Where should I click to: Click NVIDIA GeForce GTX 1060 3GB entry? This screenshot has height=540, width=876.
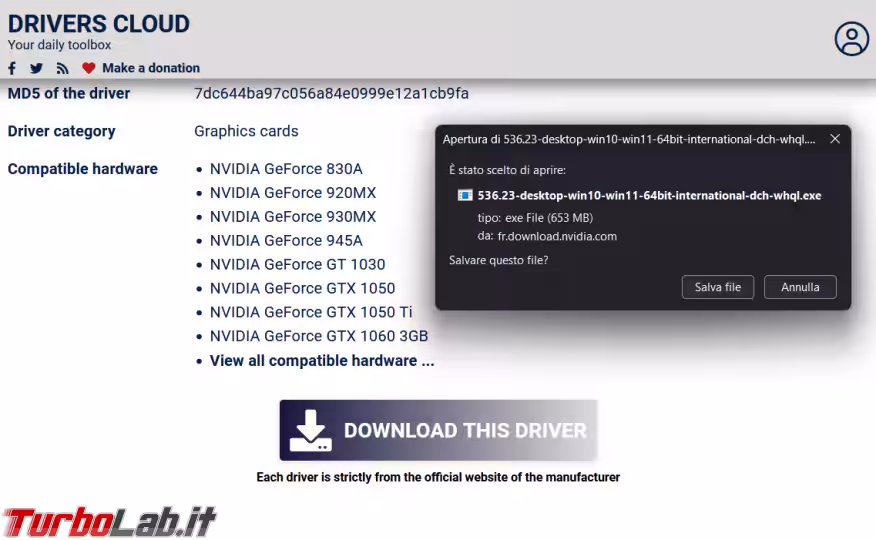319,336
